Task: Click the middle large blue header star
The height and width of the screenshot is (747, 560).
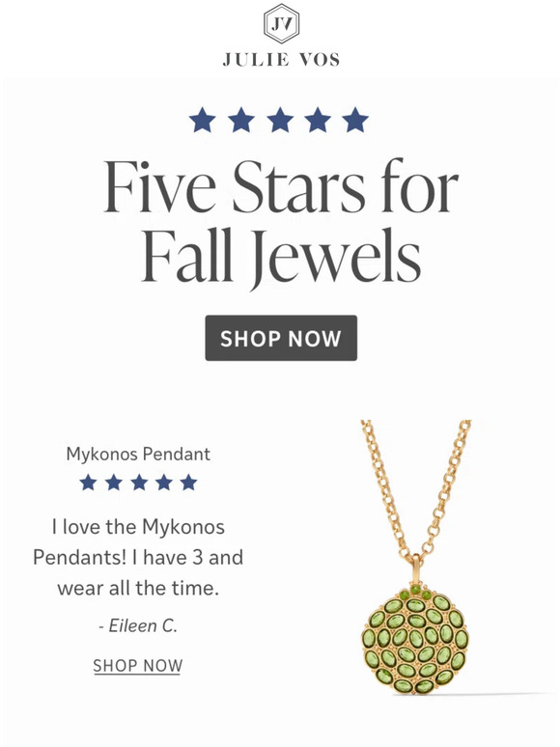Action: [x=280, y=120]
